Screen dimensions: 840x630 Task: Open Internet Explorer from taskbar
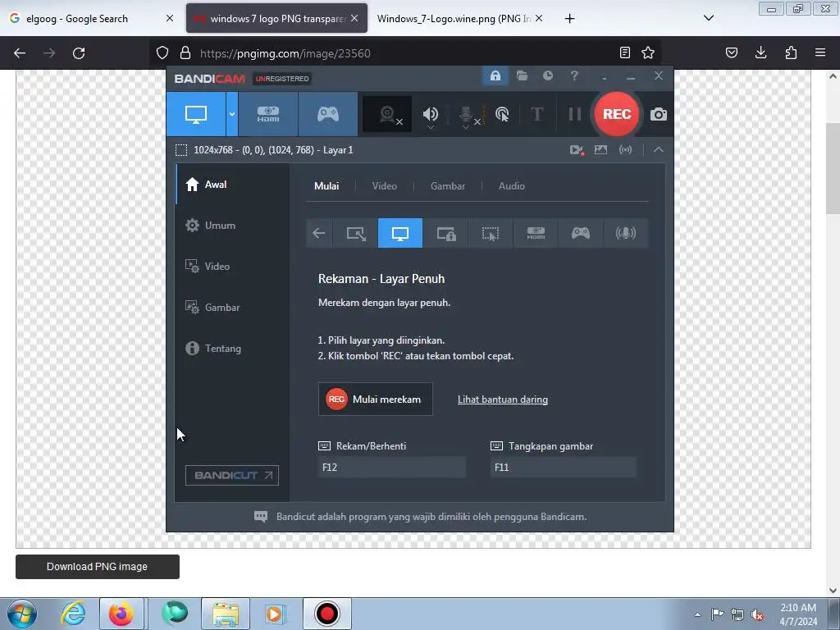[x=73, y=614]
